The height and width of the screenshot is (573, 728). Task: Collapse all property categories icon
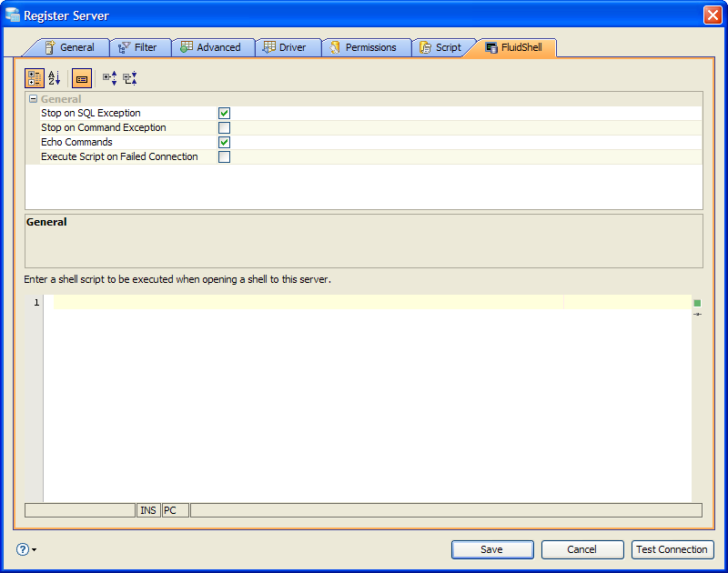click(x=130, y=78)
